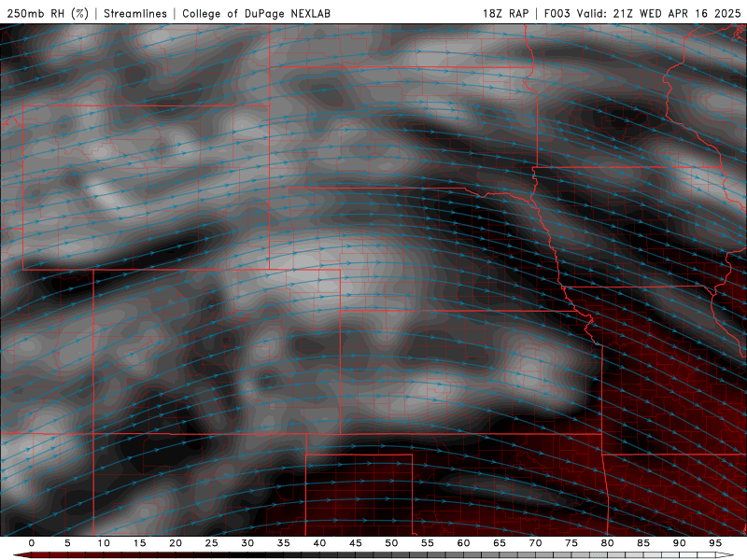The height and width of the screenshot is (560, 747).
Task: Click "College of DuPage NEXLAB" text
Action: pos(256,13)
